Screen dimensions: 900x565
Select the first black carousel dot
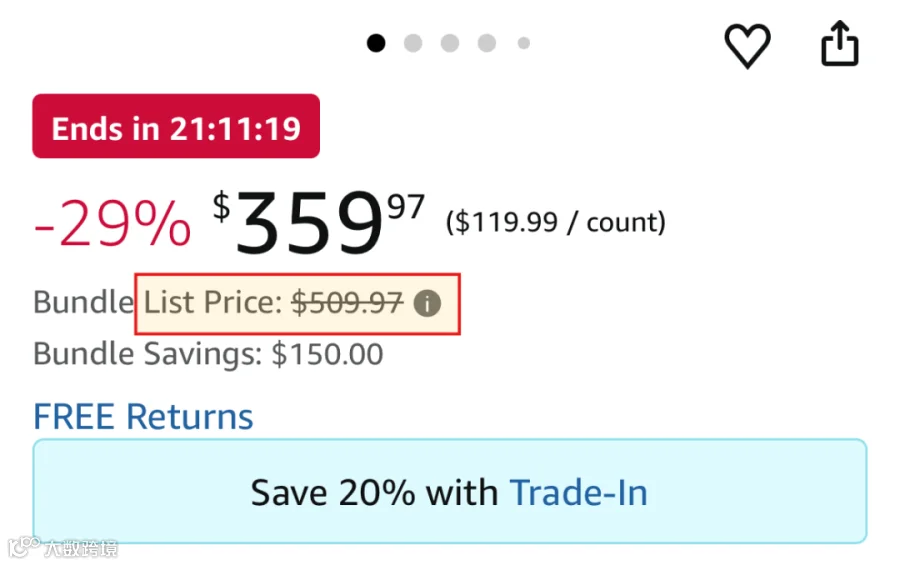click(376, 43)
